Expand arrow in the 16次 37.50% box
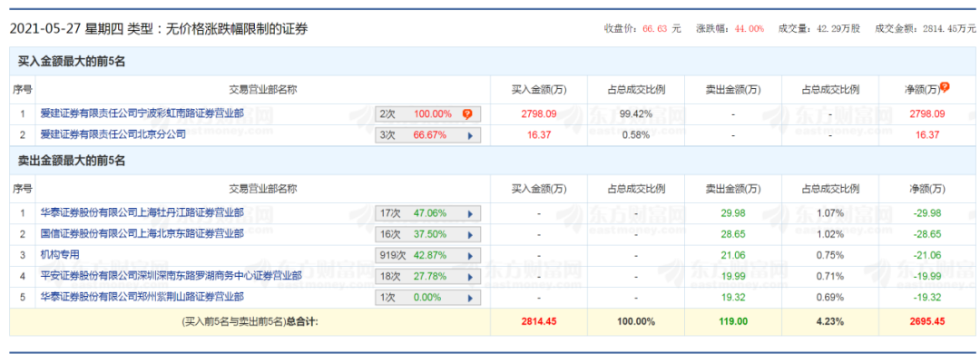980x354 pixels. [x=471, y=234]
